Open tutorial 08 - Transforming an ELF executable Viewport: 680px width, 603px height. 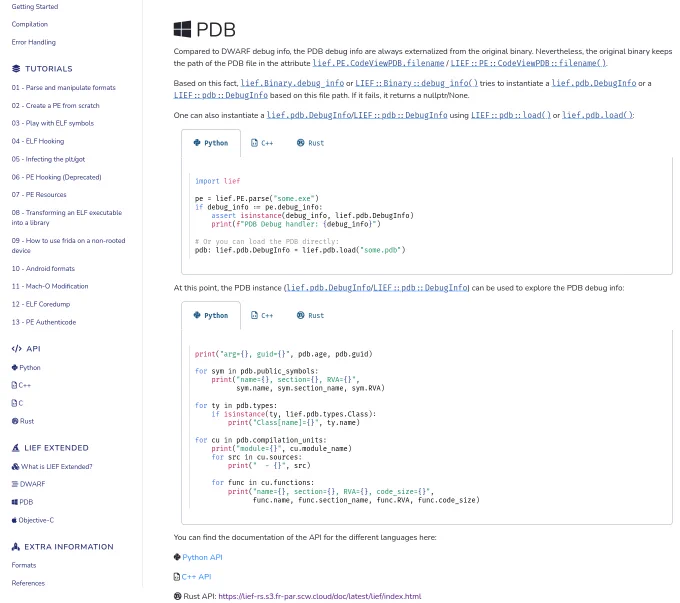[x=67, y=217]
